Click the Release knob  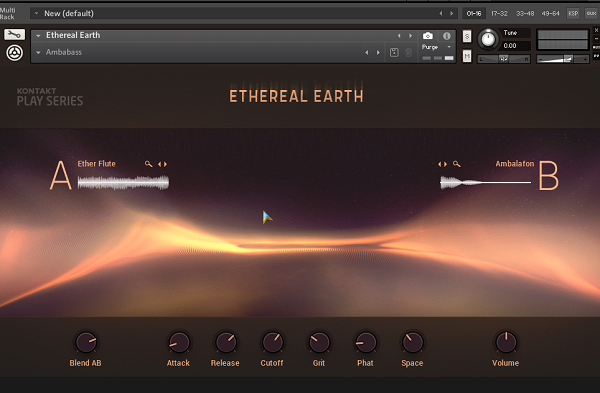tap(226, 342)
